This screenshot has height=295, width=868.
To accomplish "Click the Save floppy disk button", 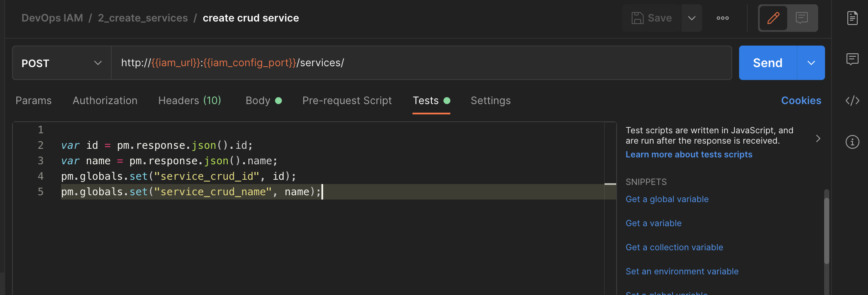I will pos(651,18).
